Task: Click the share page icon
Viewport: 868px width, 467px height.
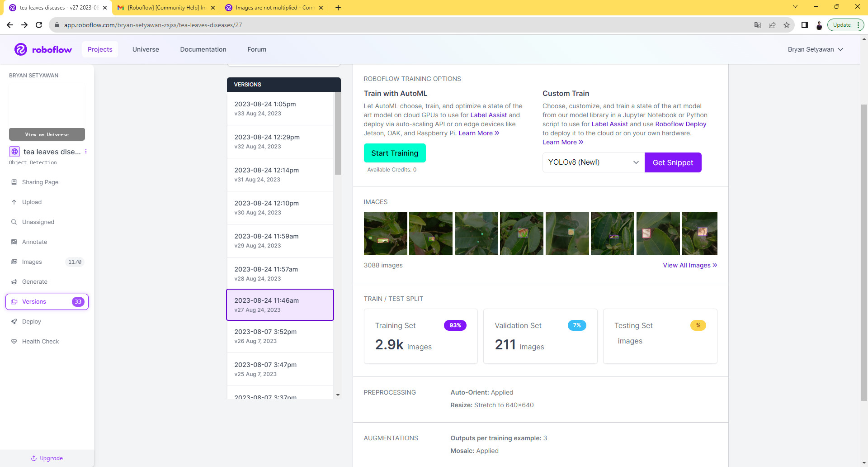Action: (772, 25)
